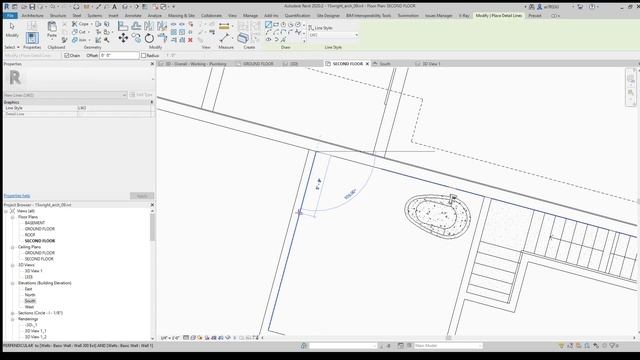Click the Join geometry tool
Viewport: 640px width, 360px height.
[80, 40]
